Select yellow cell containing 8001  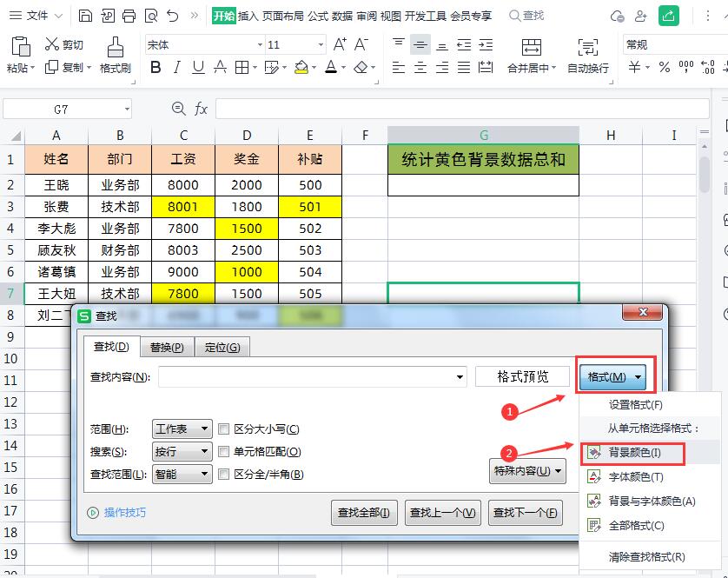(183, 207)
